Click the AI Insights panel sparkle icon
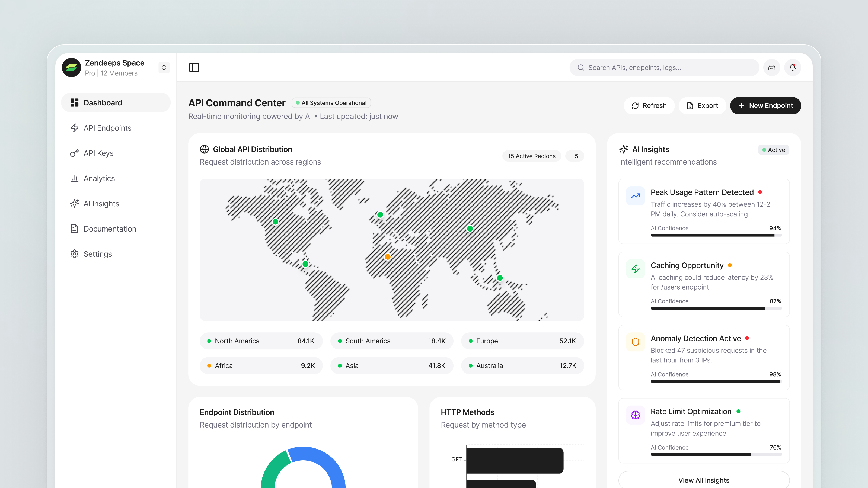 coord(623,149)
